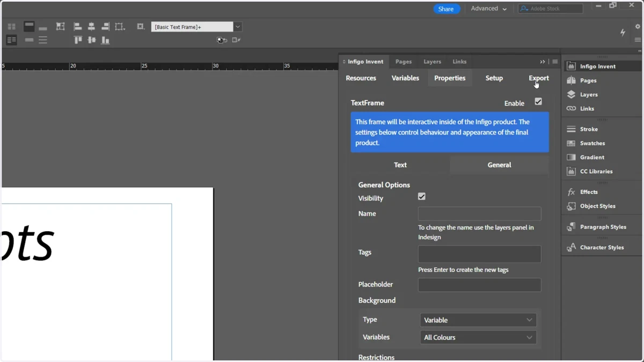This screenshot has height=362, width=644.
Task: Switch to the Pages panel tab
Action: 404,62
